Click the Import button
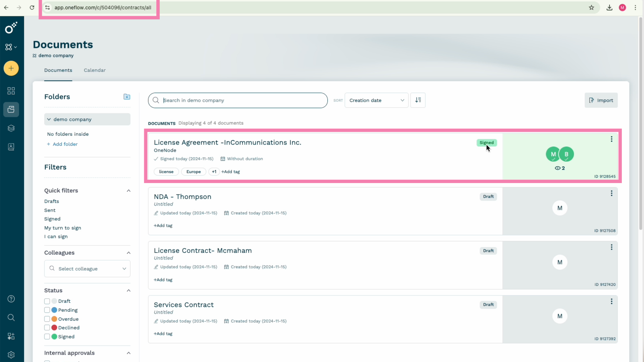Viewport: 644px width, 362px height. (x=601, y=100)
